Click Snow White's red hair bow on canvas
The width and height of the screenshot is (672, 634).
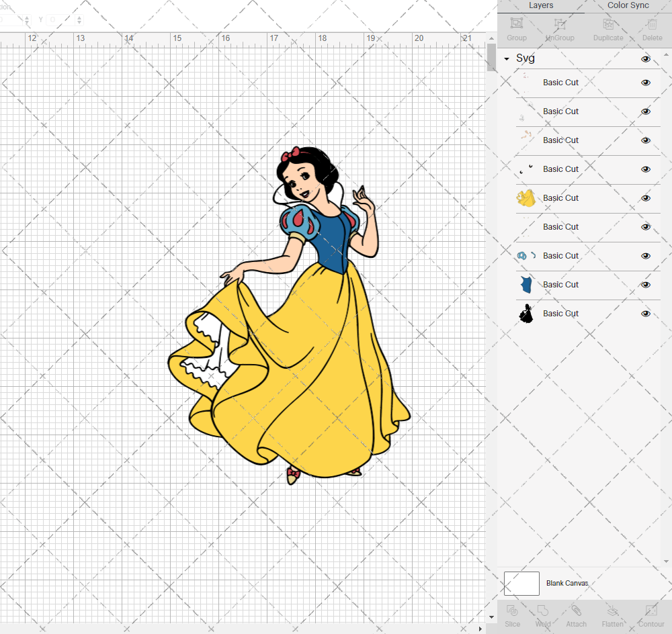click(290, 154)
